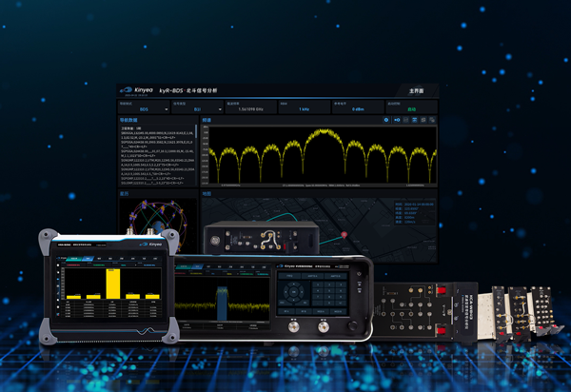571x392 pixels.
Task: Select the 导航数据 panel header
Action: [x=128, y=120]
